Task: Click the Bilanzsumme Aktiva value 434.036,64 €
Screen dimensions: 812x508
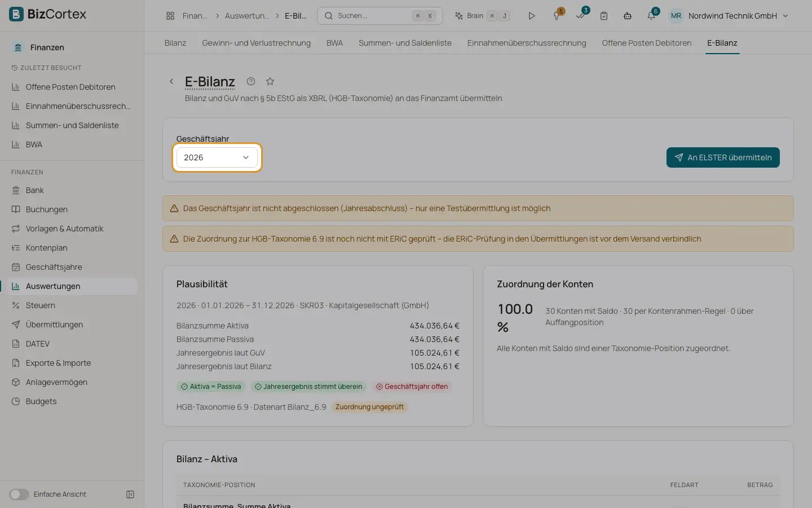Action: coord(434,326)
